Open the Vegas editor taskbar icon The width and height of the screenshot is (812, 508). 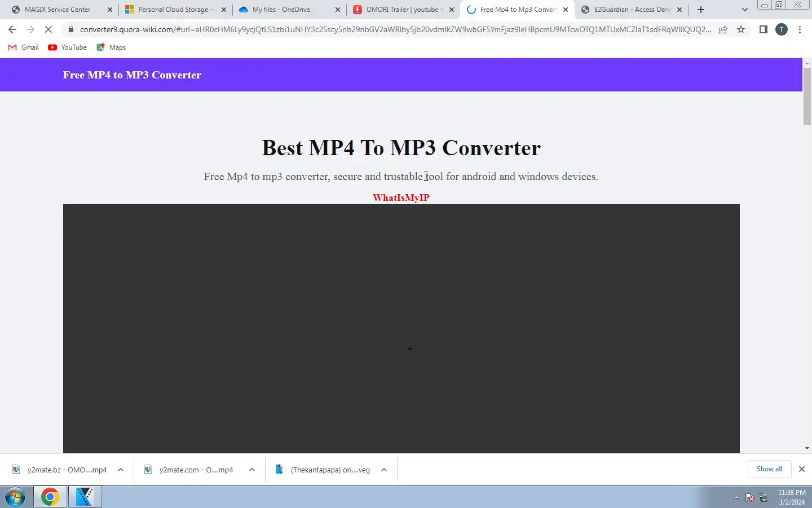(85, 497)
